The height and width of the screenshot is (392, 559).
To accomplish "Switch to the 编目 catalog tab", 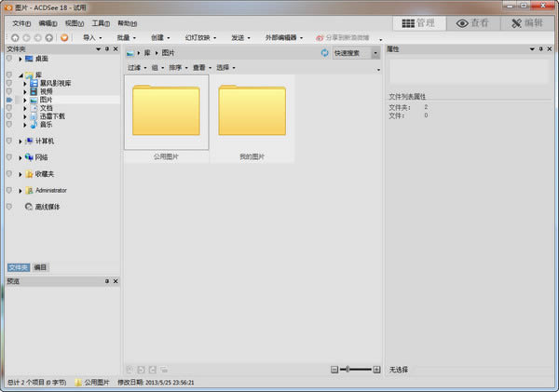I will tap(40, 267).
